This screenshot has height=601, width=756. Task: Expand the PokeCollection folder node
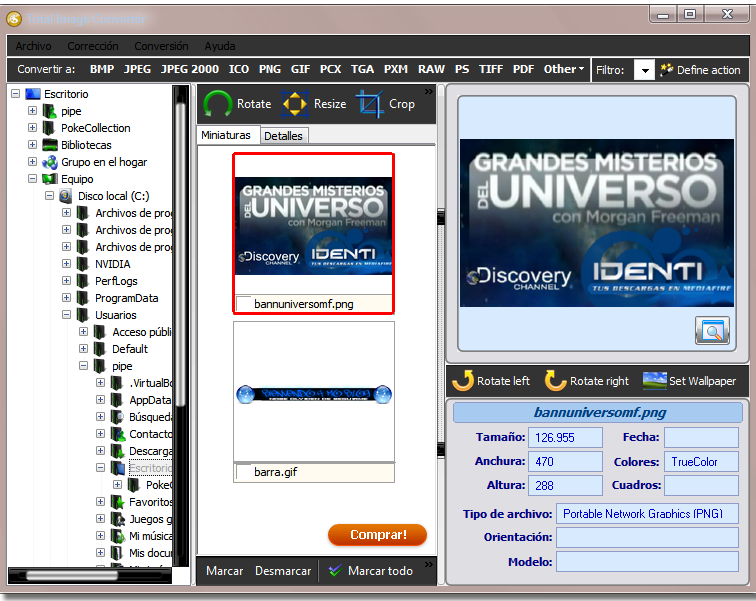tap(32, 128)
